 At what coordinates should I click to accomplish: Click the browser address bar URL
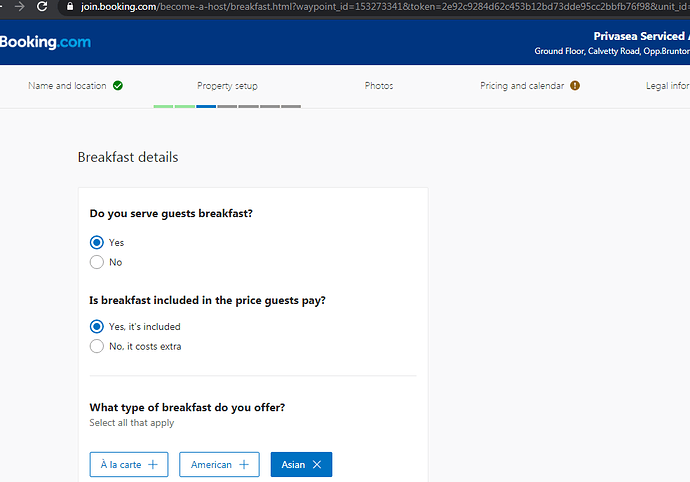(x=385, y=7)
